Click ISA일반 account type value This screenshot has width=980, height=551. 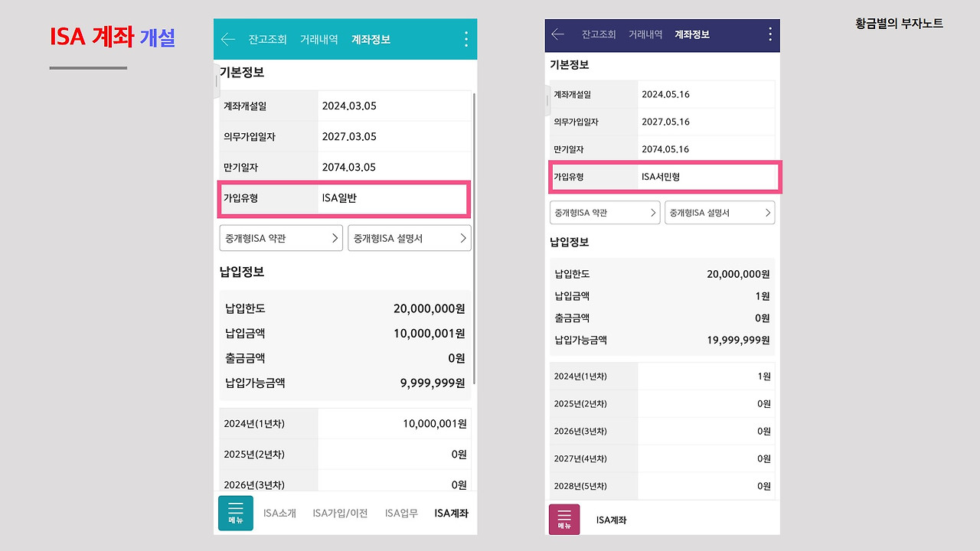click(339, 198)
